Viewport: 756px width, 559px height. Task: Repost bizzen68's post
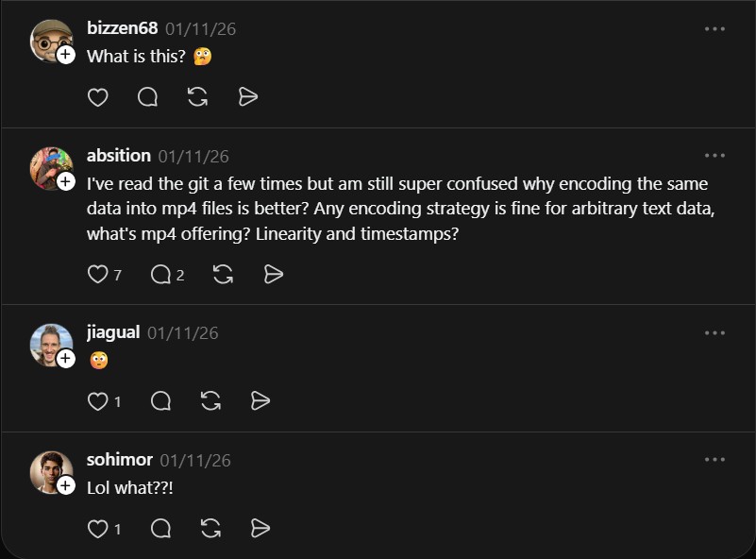pyautogui.click(x=197, y=97)
